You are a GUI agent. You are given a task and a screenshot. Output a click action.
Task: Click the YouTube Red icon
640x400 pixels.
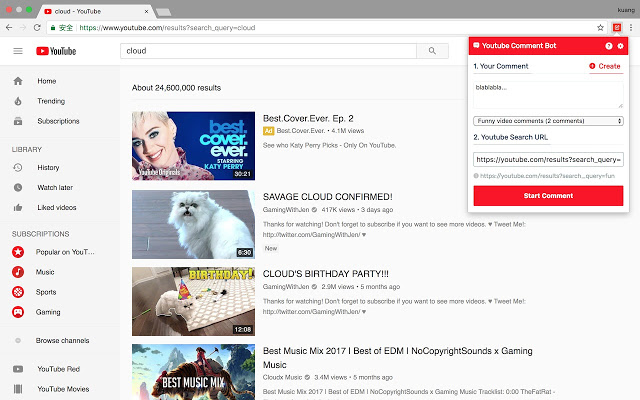pyautogui.click(x=18, y=369)
